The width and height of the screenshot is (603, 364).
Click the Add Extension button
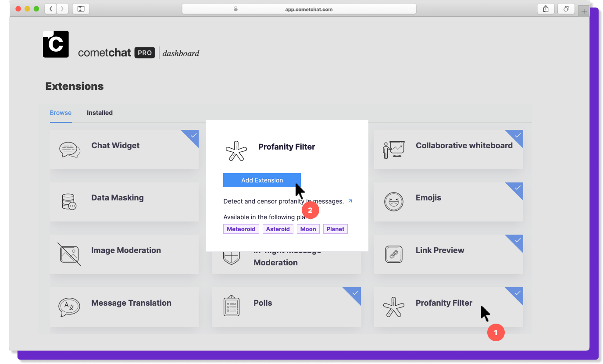[262, 180]
